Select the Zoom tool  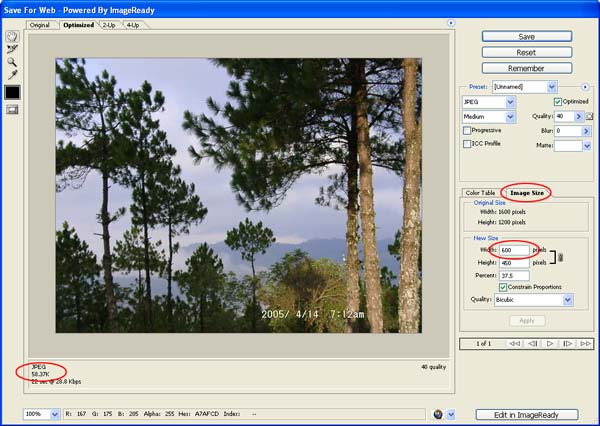click(12, 61)
